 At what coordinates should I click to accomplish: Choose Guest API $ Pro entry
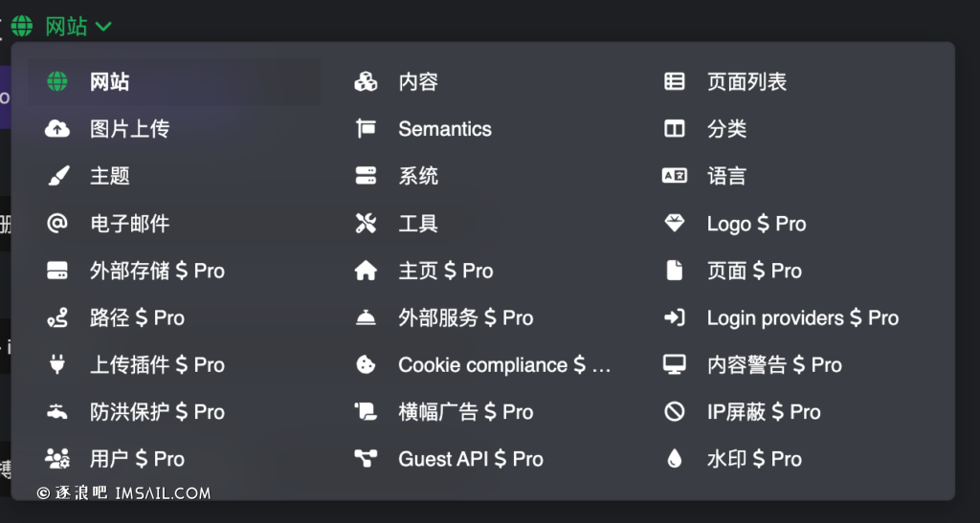point(470,459)
